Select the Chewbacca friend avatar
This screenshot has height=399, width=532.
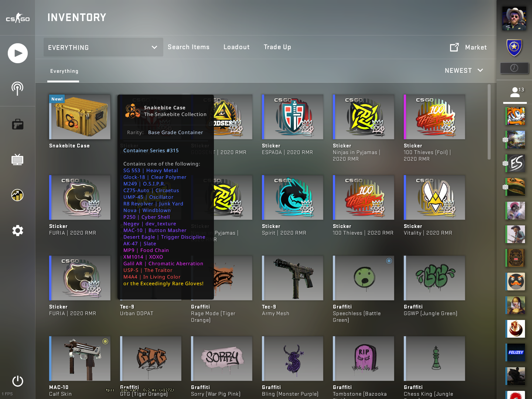pyautogui.click(x=515, y=258)
